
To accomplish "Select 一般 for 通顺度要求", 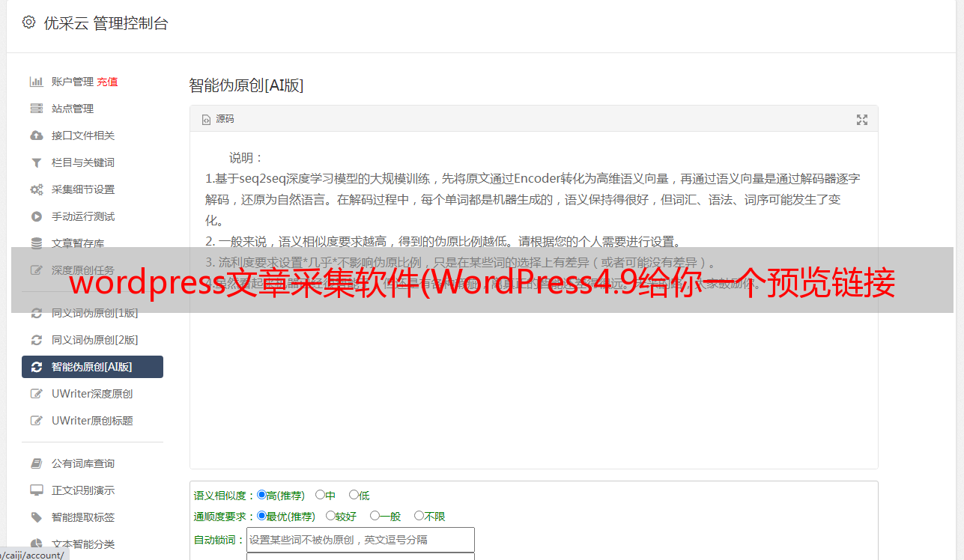I will [x=375, y=516].
